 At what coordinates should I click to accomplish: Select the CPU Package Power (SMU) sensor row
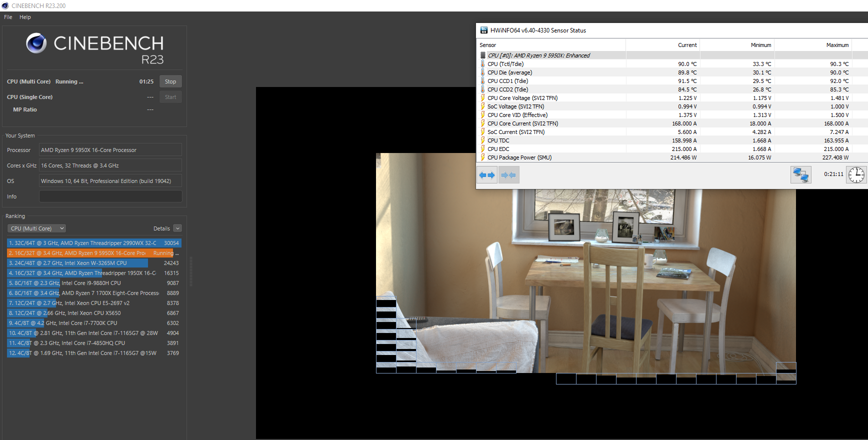coord(672,157)
